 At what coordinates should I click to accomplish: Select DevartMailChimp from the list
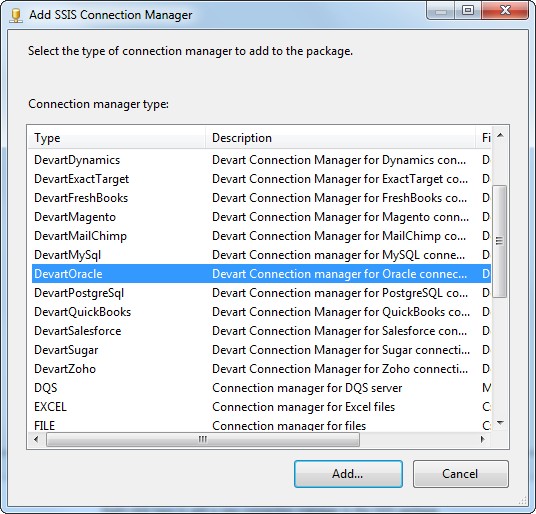pyautogui.click(x=262, y=236)
